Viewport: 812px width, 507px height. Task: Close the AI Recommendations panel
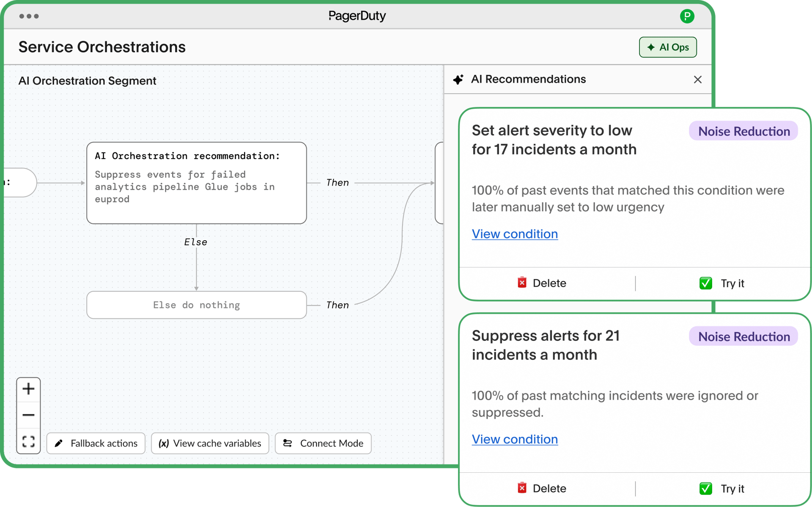[697, 79]
